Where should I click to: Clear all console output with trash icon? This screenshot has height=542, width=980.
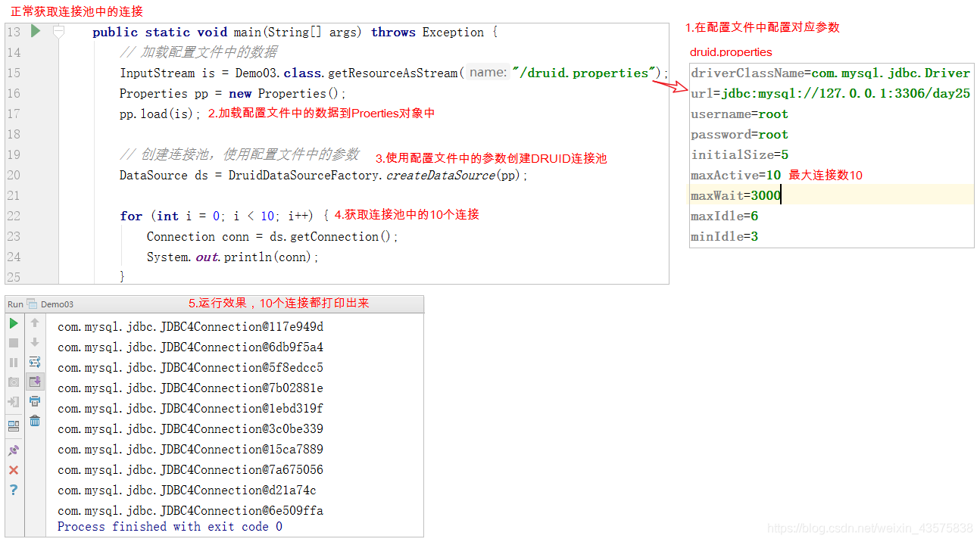pyautogui.click(x=35, y=421)
